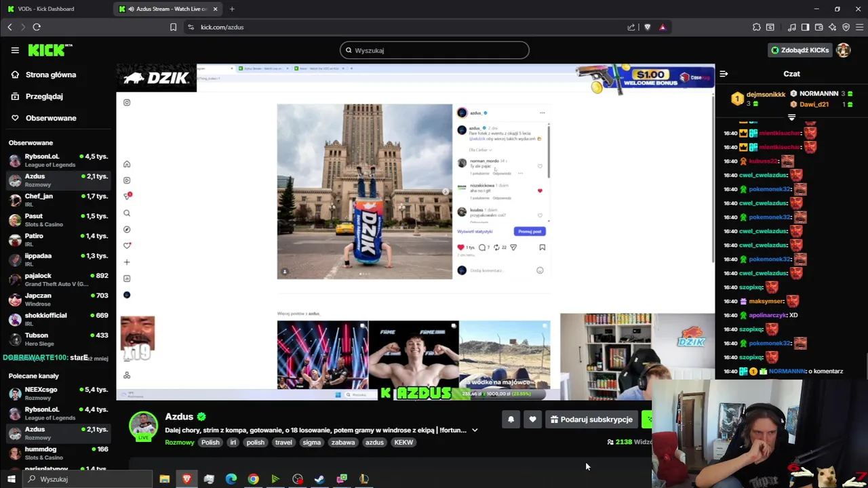This screenshot has height=488, width=868.
Task: Select the irl tag
Action: point(233,443)
